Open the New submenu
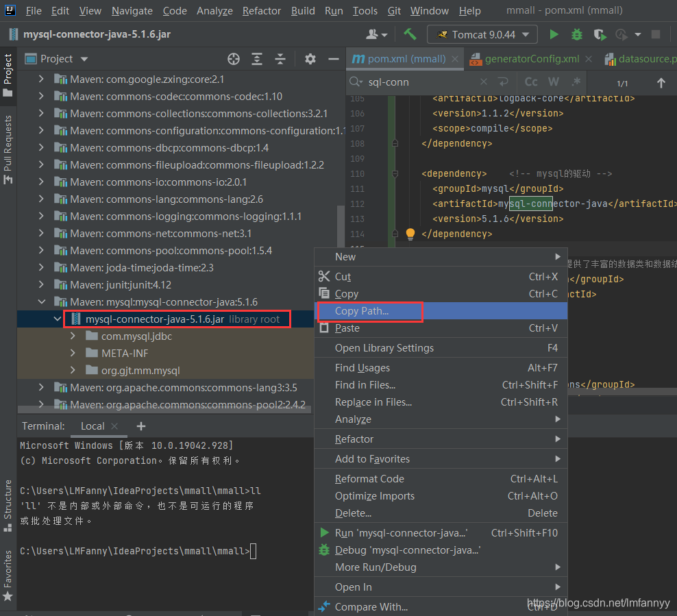 (x=441, y=257)
